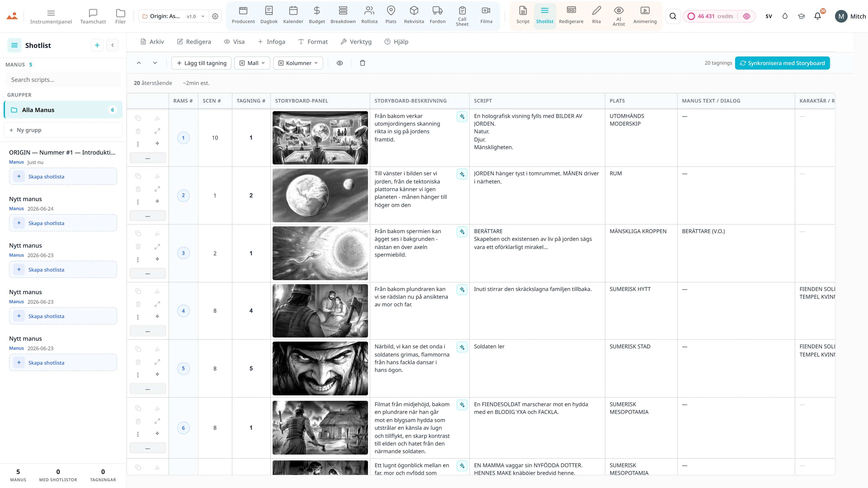Open the Teamchatt chat icon
Screen dimensions: 868x488
coord(93,16)
